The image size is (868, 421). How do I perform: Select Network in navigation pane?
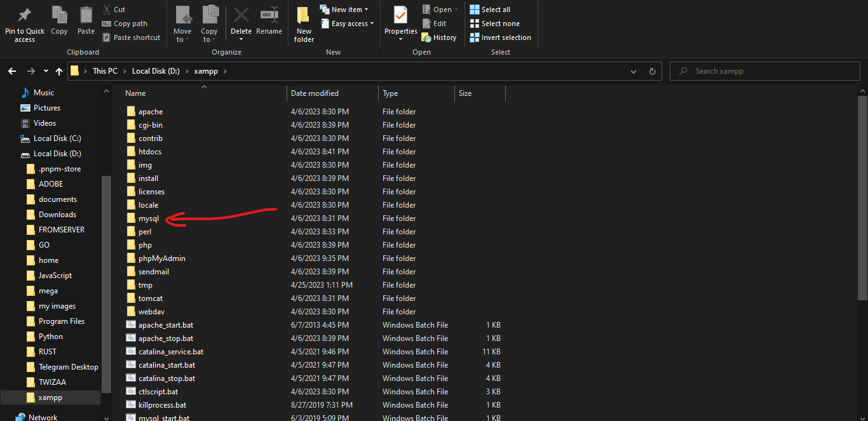(43, 417)
